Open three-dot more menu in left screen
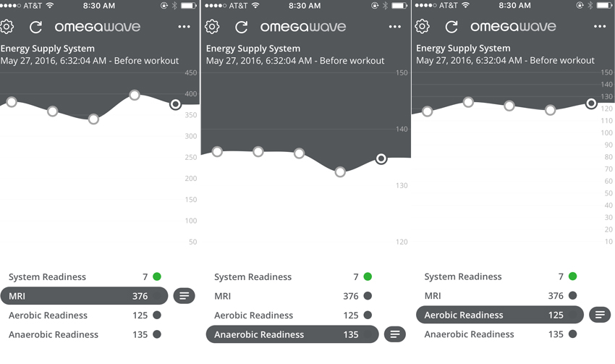The height and width of the screenshot is (364, 615). (x=184, y=27)
